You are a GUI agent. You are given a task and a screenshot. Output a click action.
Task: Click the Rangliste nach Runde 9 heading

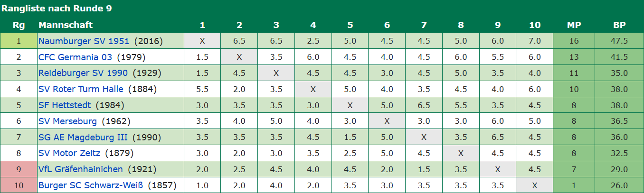(x=56, y=9)
